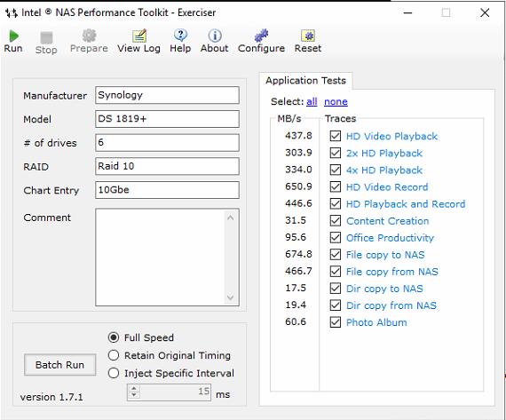The width and height of the screenshot is (506, 420).
Task: Uncheck Content Creation trace
Action: pos(336,221)
